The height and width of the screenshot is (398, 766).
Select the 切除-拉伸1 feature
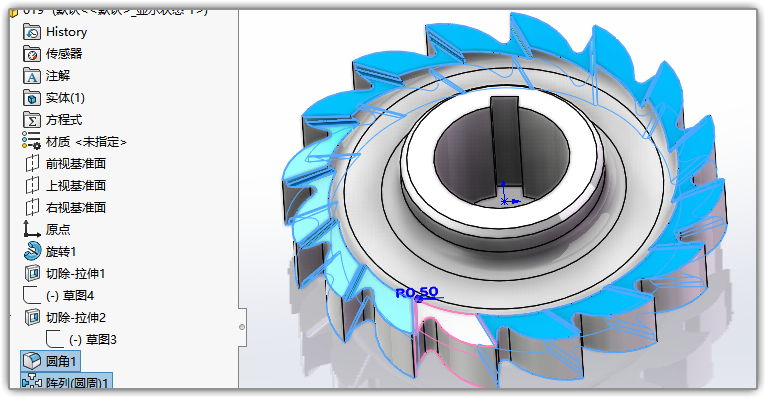click(x=76, y=273)
